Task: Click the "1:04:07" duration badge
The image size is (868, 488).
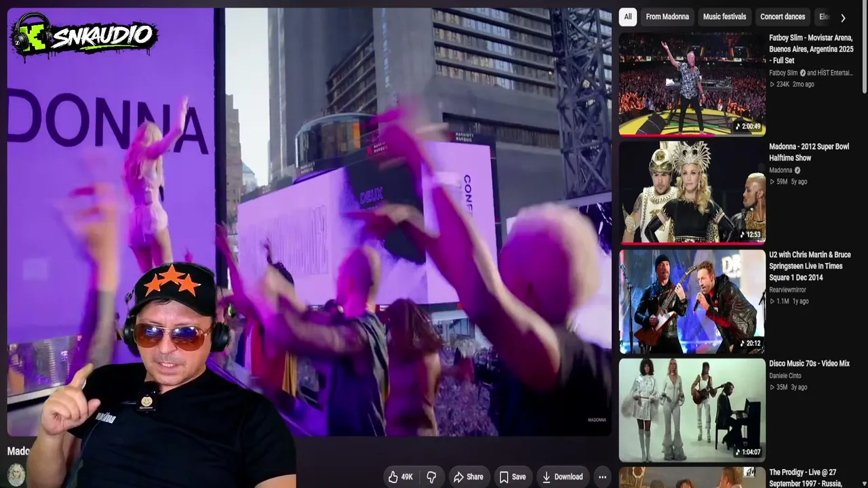Action: point(749,452)
